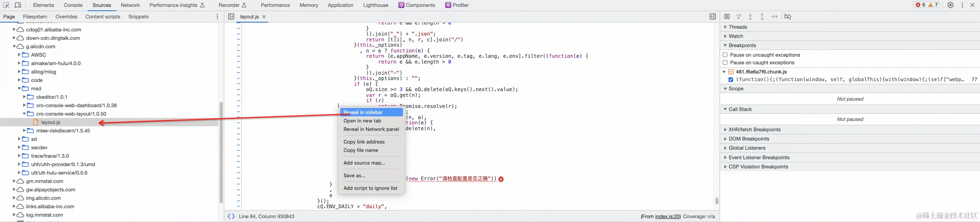The width and height of the screenshot is (980, 222).
Task: Toggle the debugger sidebar icon
Action: (x=713, y=16)
